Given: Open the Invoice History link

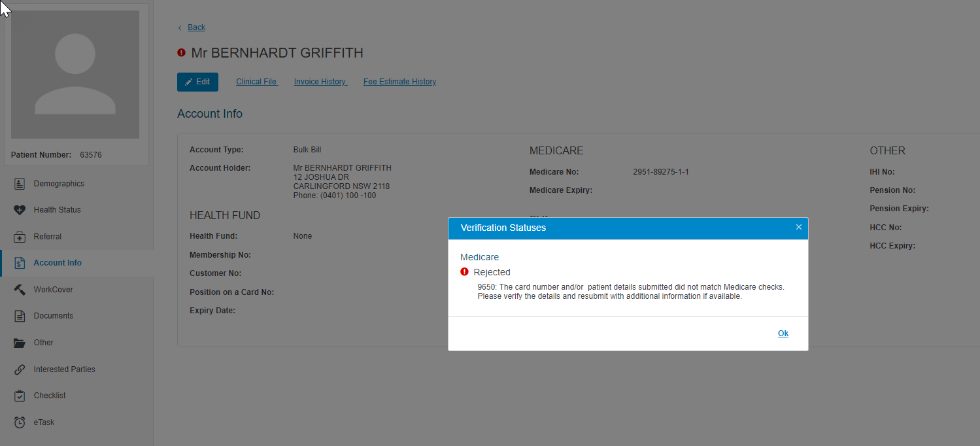Looking at the screenshot, I should click(320, 82).
